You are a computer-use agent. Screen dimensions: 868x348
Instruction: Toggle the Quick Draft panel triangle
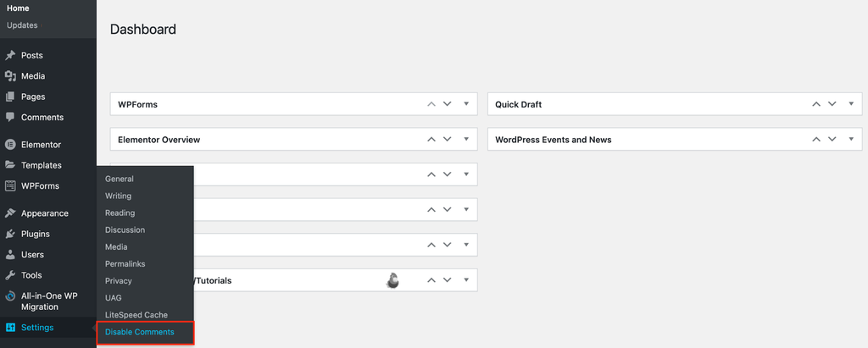click(851, 104)
